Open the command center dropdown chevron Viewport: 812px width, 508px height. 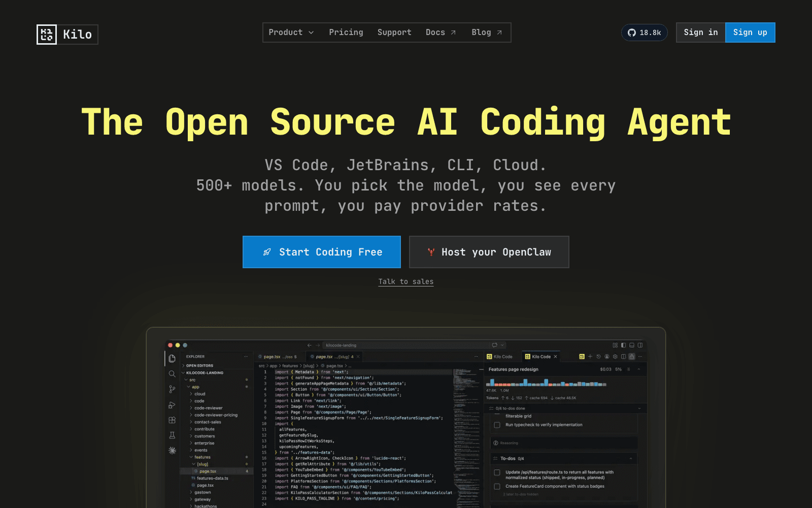(502, 345)
